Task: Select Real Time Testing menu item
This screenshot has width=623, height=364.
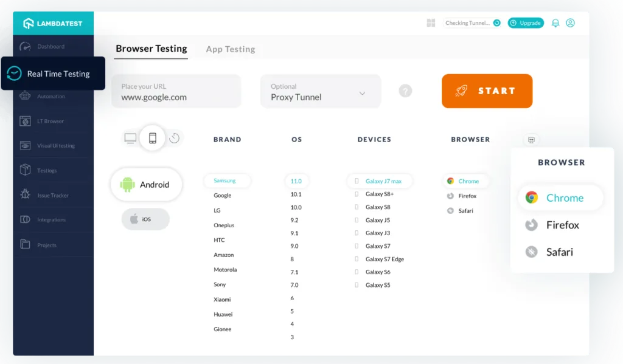Action: coord(53,74)
